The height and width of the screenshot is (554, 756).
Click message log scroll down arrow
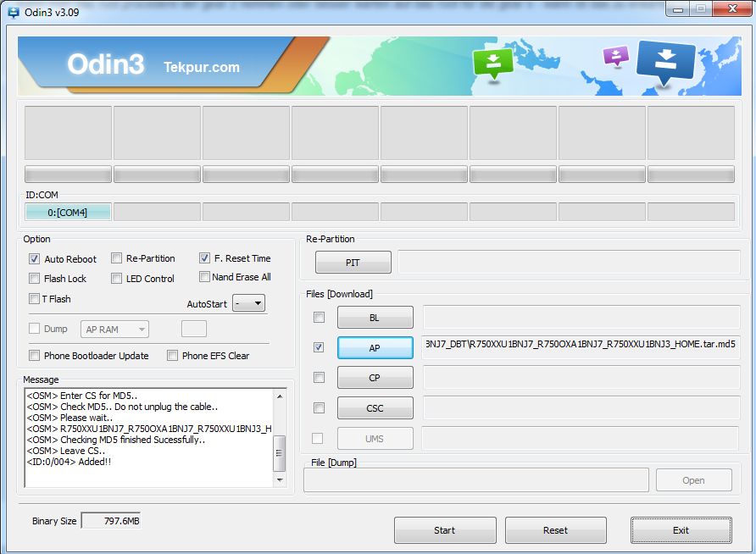click(280, 480)
